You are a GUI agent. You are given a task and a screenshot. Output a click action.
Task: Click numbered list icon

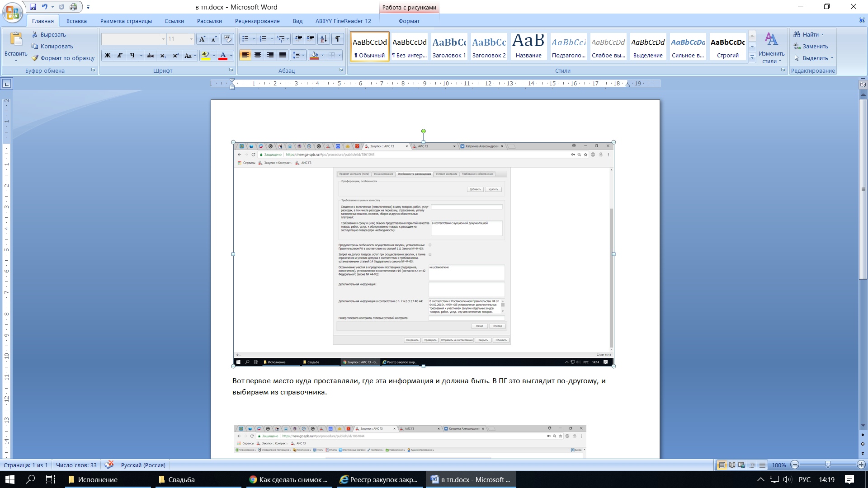(263, 39)
